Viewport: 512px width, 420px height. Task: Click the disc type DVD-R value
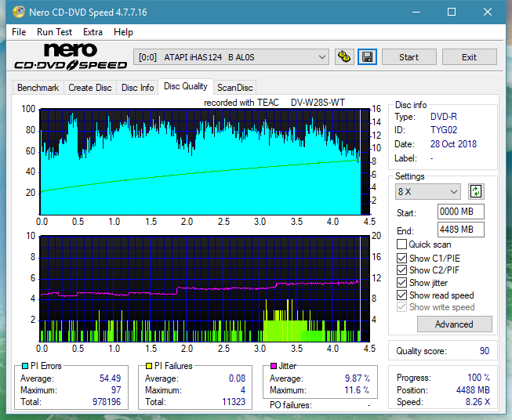point(444,117)
